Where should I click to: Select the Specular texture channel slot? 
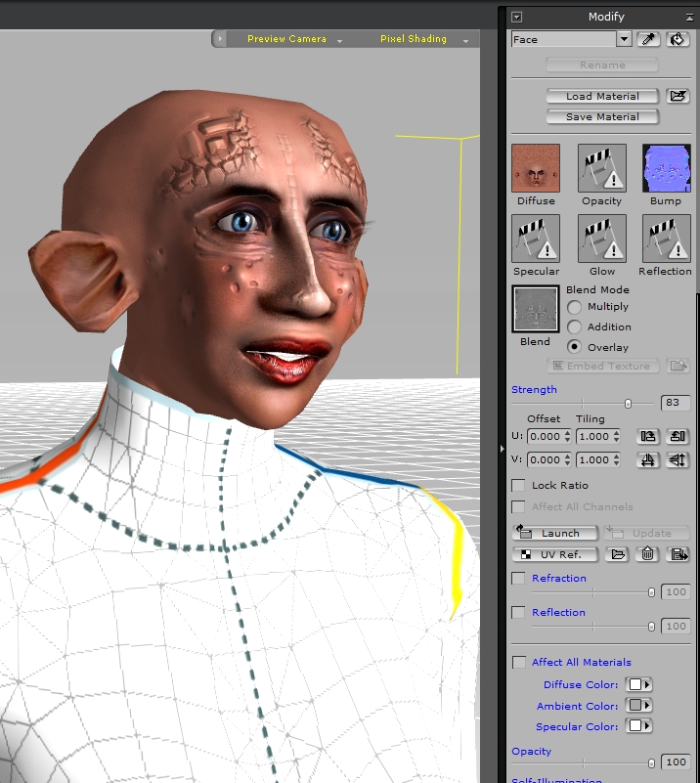tap(536, 239)
